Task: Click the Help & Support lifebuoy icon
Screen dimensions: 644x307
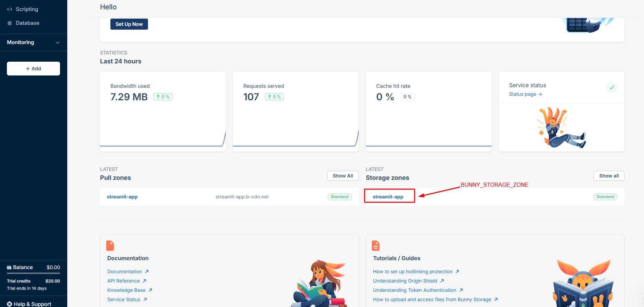Action: (x=10, y=304)
